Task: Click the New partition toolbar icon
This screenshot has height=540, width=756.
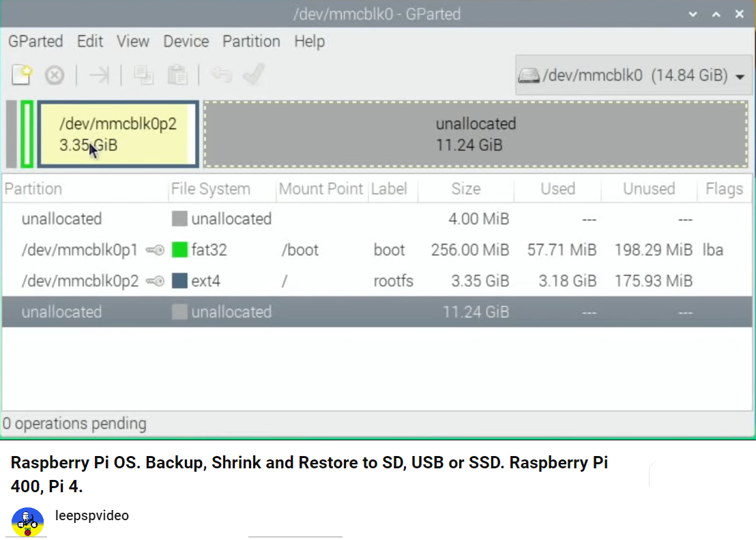Action: coord(22,74)
